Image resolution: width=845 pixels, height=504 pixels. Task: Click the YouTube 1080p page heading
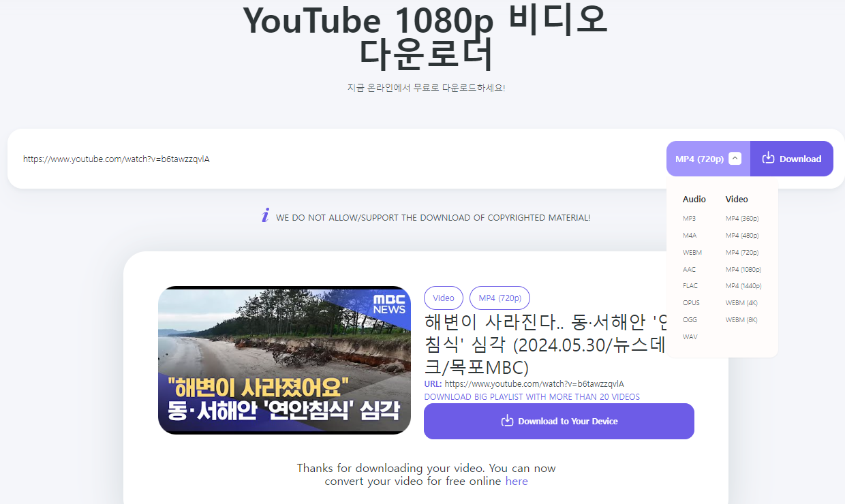click(425, 37)
